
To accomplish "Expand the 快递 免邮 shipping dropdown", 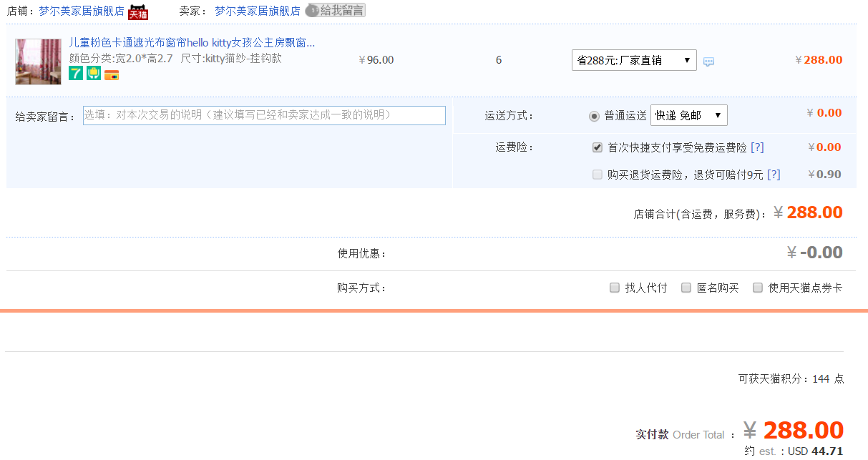I will (x=688, y=115).
